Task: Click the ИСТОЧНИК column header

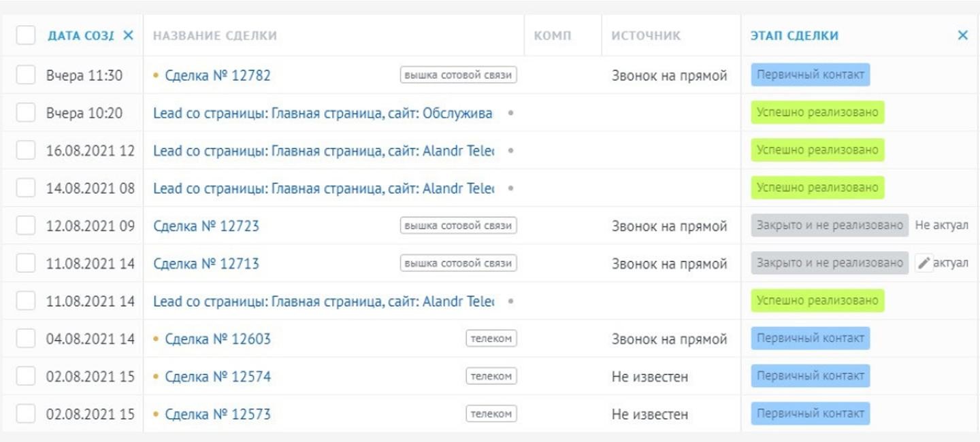Action: click(646, 35)
